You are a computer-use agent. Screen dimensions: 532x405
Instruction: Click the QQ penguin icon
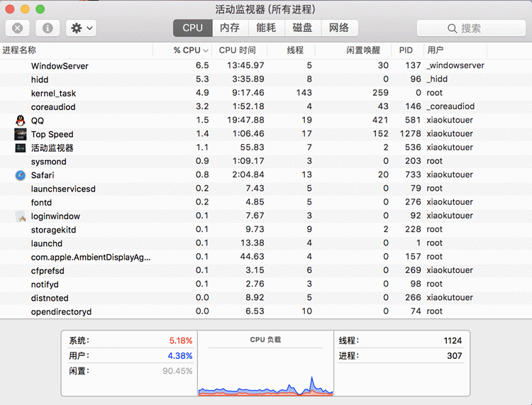pyautogui.click(x=21, y=121)
